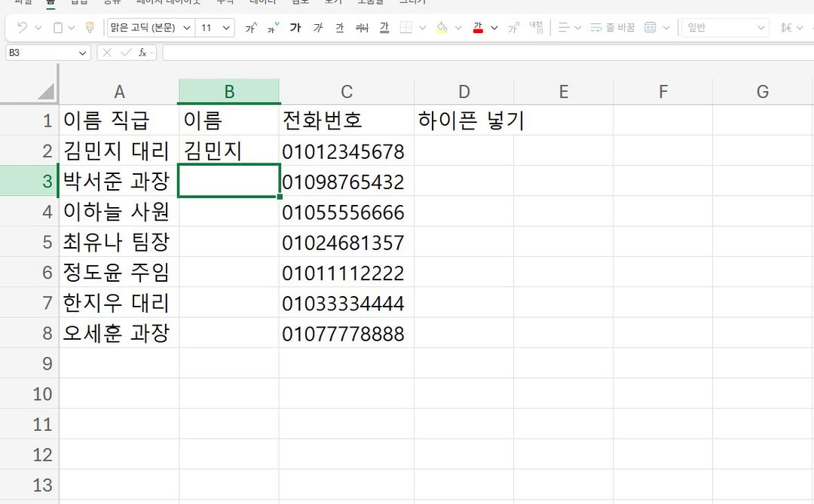Select cell with 오세훈 과장
This screenshot has height=504, width=814.
coord(119,333)
